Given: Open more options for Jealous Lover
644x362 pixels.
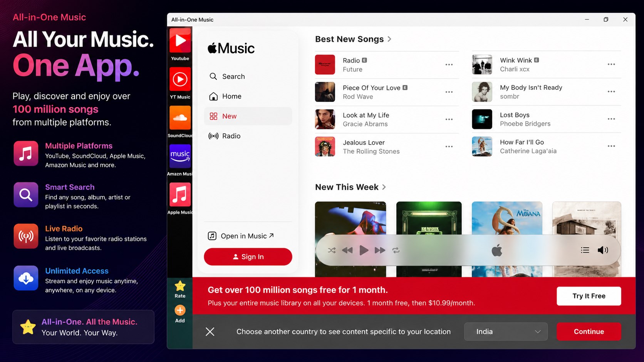Looking at the screenshot, I should [449, 147].
